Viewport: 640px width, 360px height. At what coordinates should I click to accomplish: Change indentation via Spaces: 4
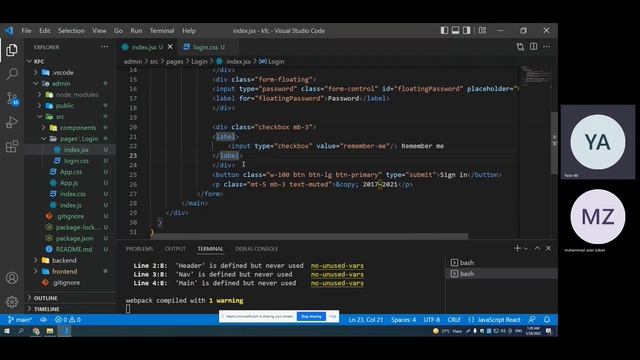403,320
